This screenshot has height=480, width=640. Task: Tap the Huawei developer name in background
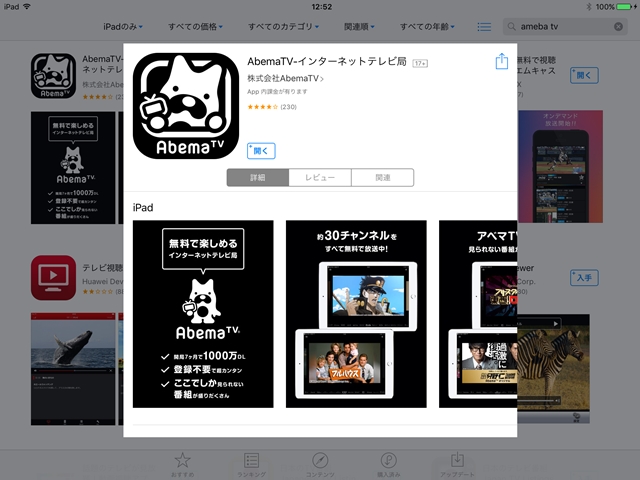[x=102, y=282]
